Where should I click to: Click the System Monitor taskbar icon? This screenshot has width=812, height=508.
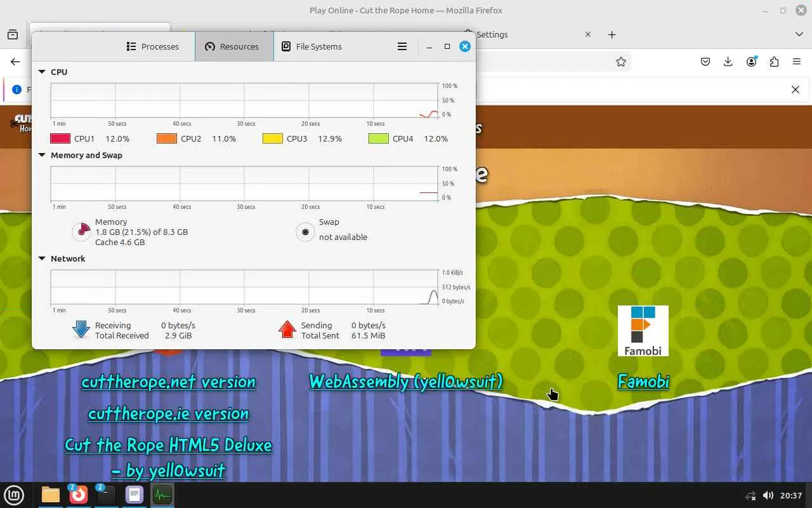[162, 495]
